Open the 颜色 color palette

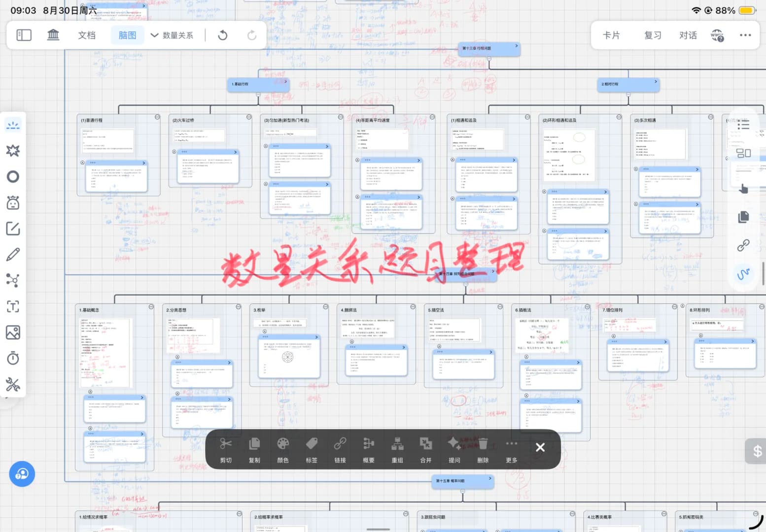[283, 444]
